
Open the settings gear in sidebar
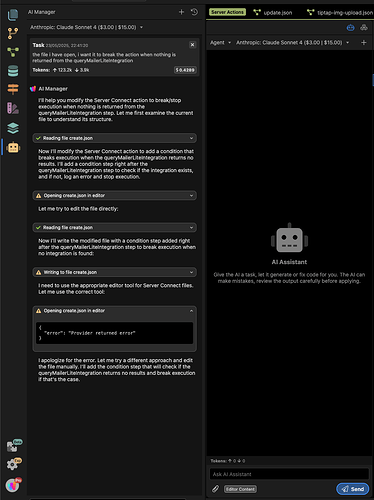(13, 464)
